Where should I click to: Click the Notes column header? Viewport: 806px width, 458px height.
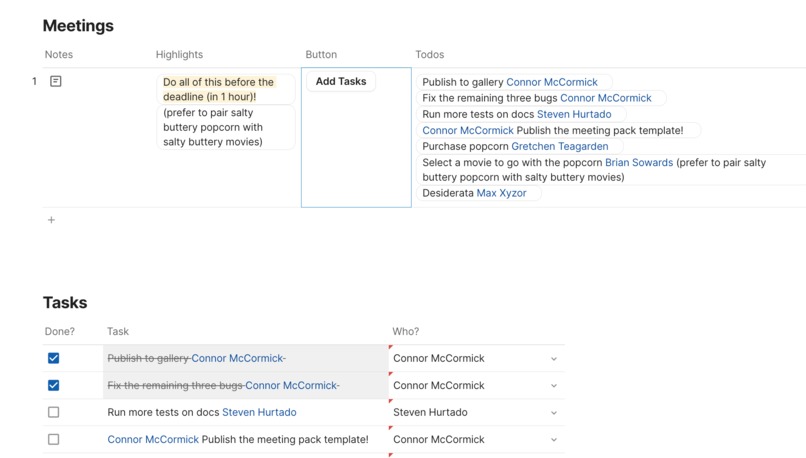(x=59, y=54)
